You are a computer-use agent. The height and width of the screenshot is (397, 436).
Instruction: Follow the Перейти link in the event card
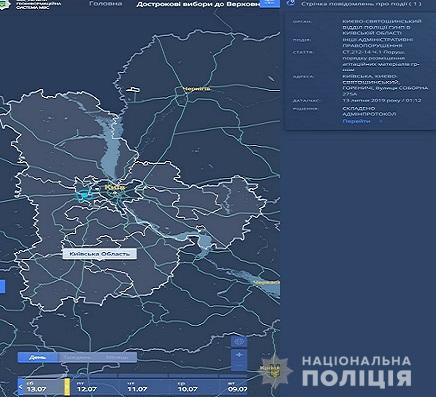tap(356, 121)
